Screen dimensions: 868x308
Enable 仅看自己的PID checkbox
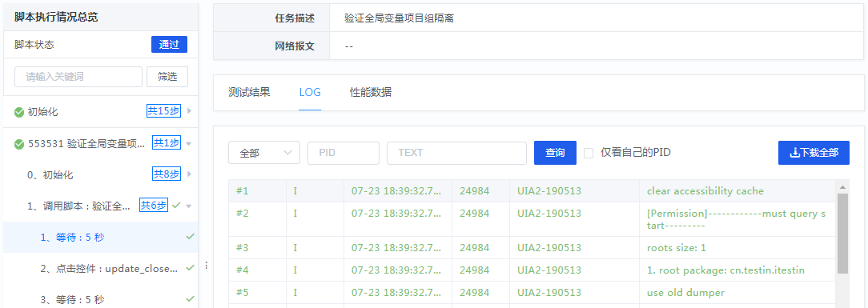tap(589, 153)
